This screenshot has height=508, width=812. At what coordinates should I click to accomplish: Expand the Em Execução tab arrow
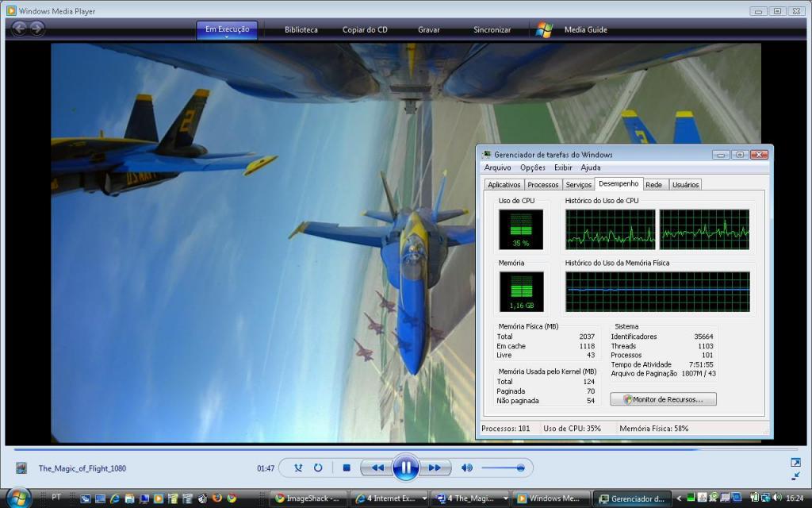(x=227, y=37)
